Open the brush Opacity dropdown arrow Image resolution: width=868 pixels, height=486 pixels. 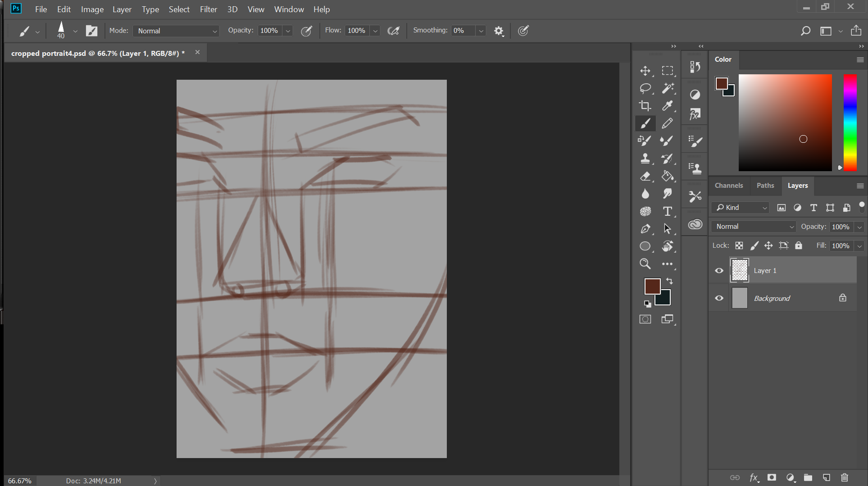pos(288,31)
